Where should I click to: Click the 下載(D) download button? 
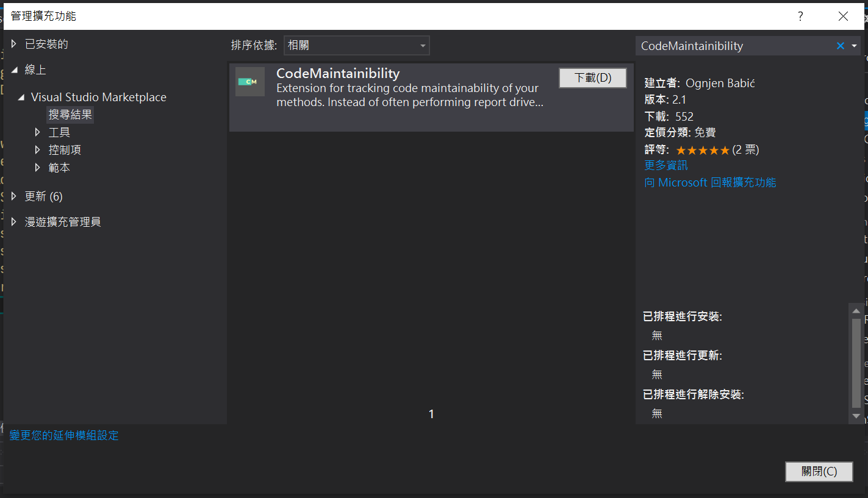[593, 78]
